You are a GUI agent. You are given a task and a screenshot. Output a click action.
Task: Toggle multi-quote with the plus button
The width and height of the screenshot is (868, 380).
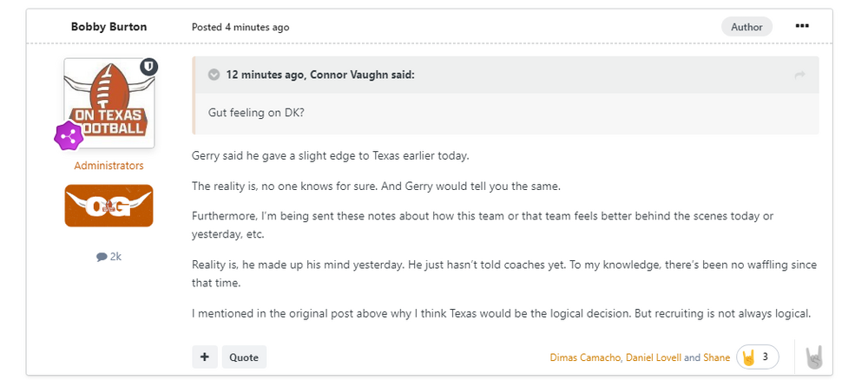click(205, 357)
